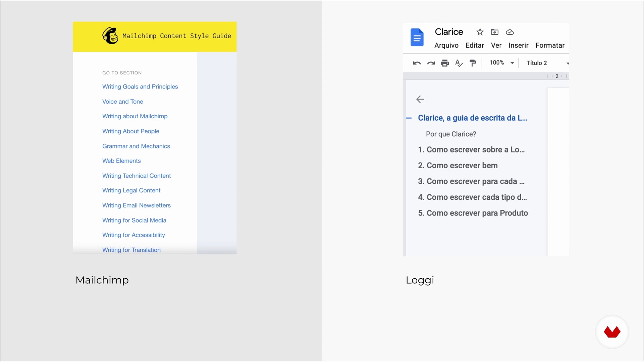The width and height of the screenshot is (644, 362).
Task: Go to Writing about Mailchimp
Action: pos(135,116)
